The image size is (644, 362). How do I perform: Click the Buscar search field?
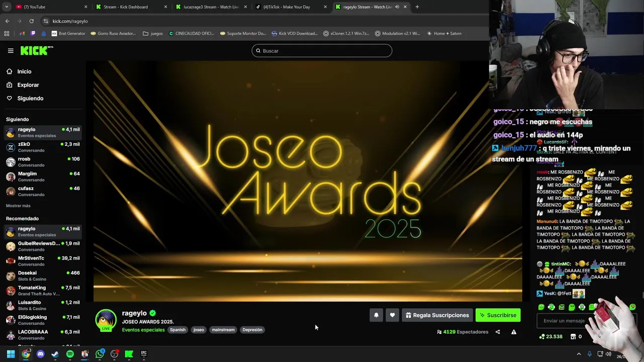point(322,51)
